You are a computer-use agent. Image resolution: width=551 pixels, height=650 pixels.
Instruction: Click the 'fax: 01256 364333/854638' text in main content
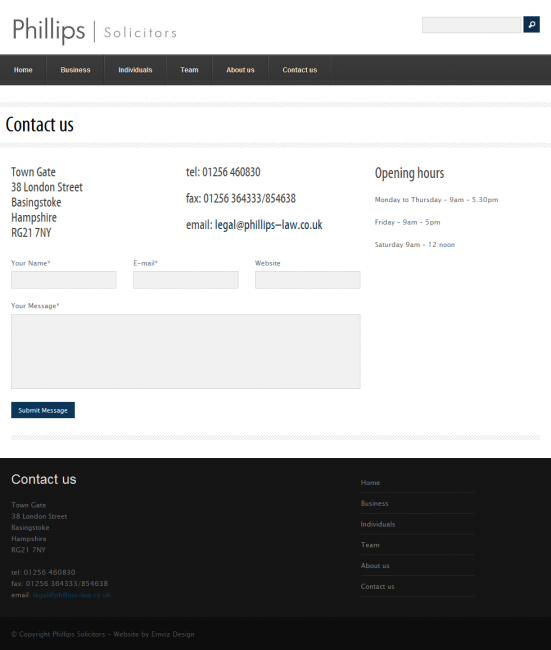tap(241, 198)
